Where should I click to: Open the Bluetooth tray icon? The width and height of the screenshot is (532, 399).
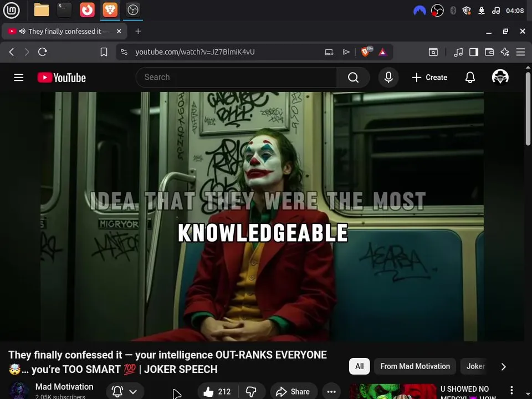click(x=453, y=11)
